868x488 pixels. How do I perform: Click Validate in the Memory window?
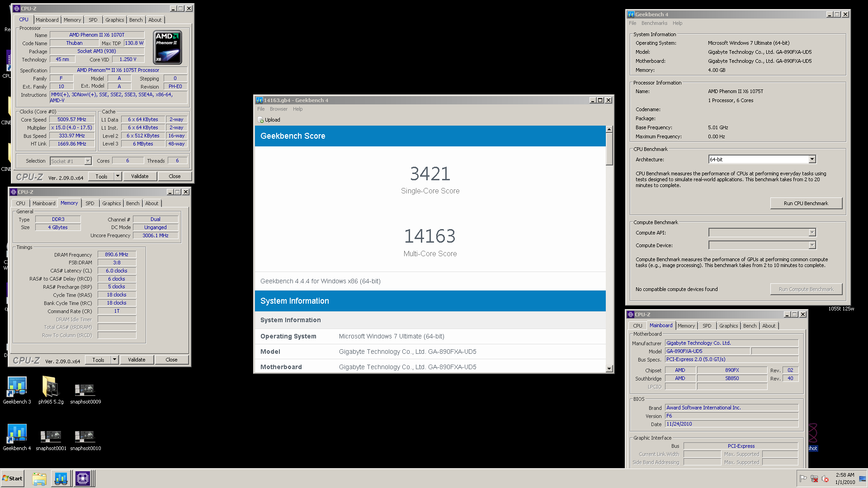click(137, 360)
